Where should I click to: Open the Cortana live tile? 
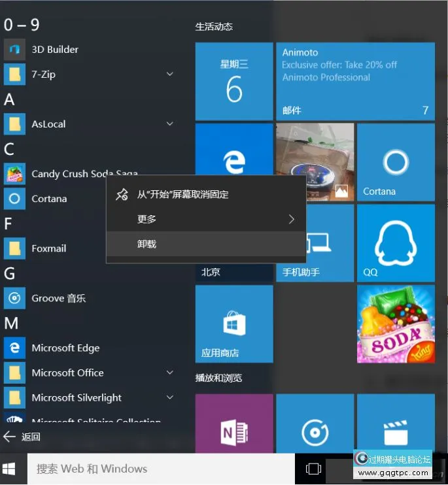click(396, 162)
